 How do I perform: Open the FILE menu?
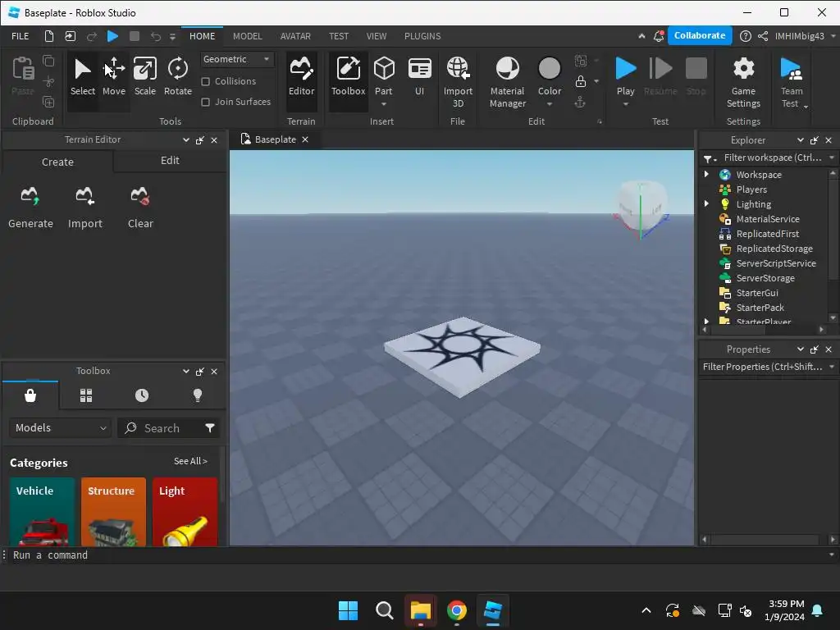(x=21, y=36)
